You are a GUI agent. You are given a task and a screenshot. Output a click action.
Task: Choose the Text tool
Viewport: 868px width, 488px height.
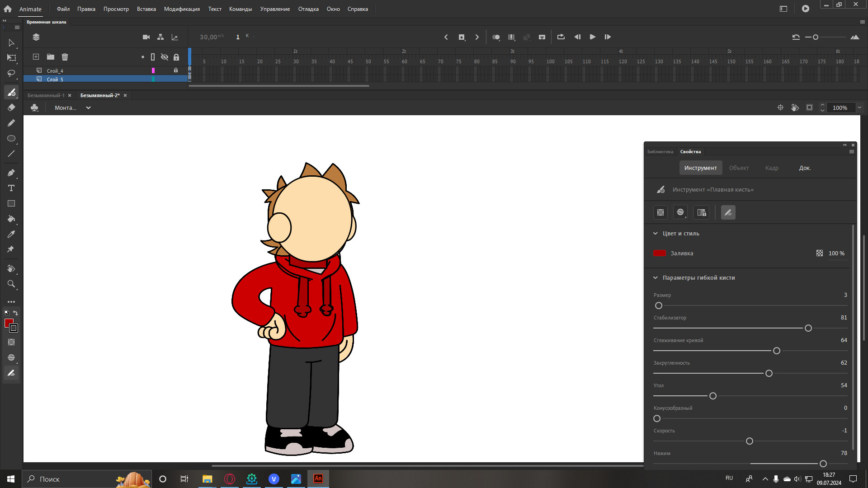[x=11, y=188]
